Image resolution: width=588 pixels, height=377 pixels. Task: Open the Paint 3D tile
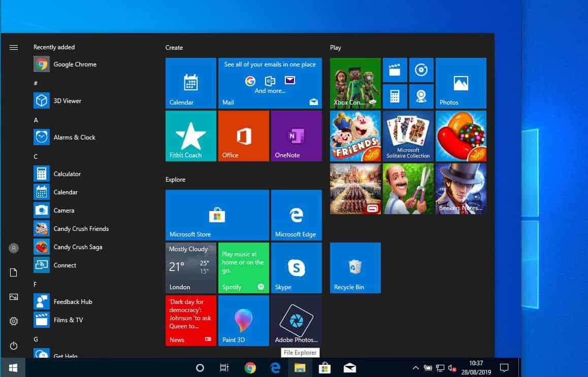coord(243,320)
